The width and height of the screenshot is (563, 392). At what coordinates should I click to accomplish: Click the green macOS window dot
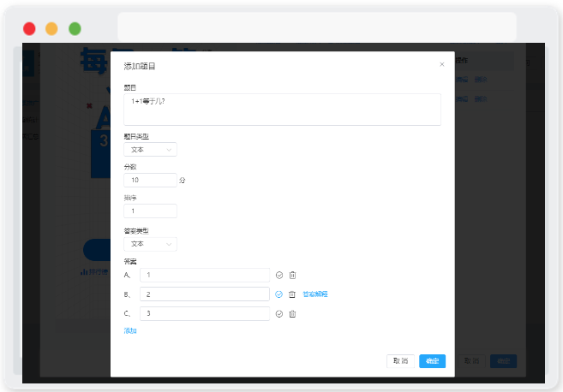[x=75, y=29]
